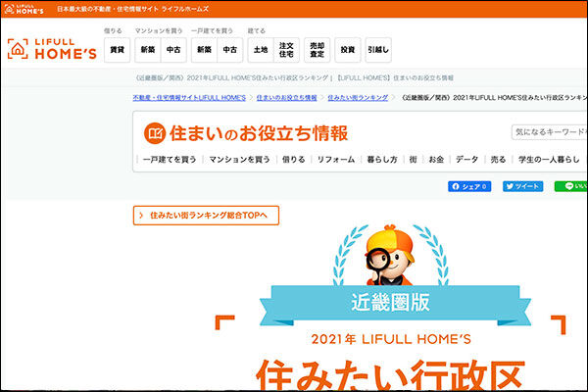Open 住みたい街ランキング総合TOPへ button
The width and height of the screenshot is (588, 392).
206,216
